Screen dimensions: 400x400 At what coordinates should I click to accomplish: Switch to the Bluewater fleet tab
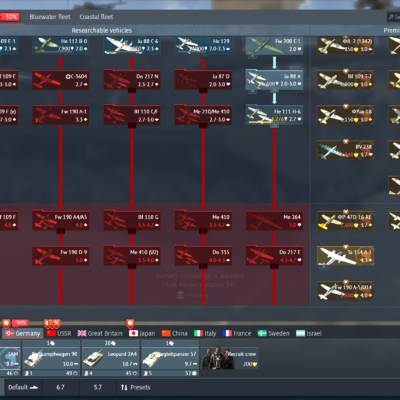(x=50, y=17)
